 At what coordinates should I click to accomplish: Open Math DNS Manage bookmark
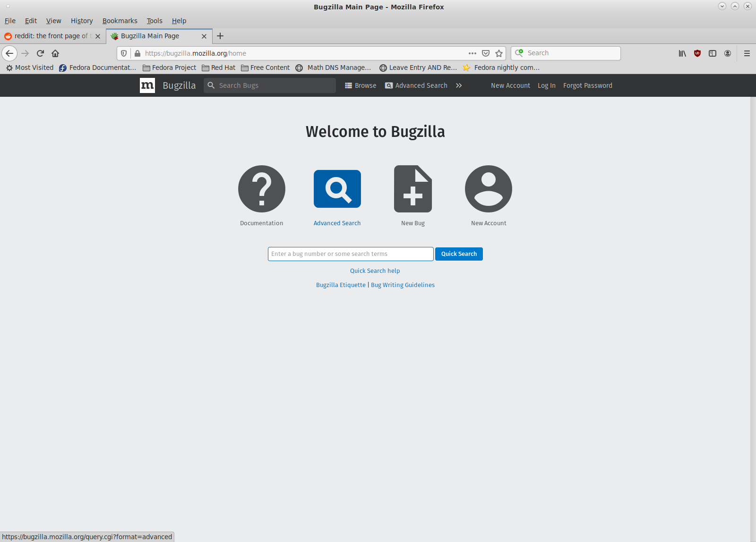334,68
